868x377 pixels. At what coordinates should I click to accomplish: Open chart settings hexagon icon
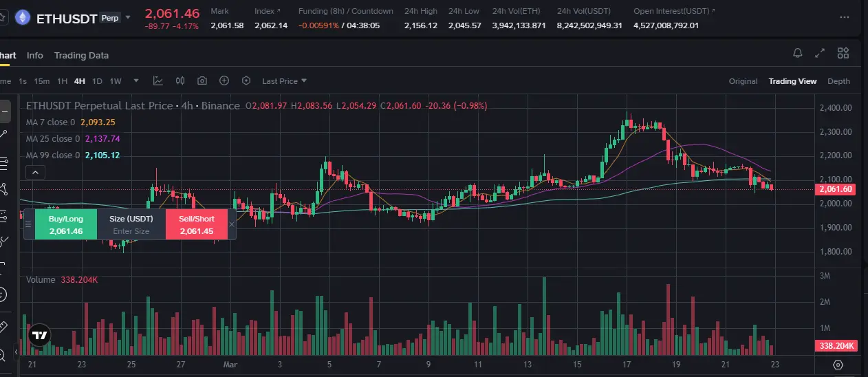(246, 80)
